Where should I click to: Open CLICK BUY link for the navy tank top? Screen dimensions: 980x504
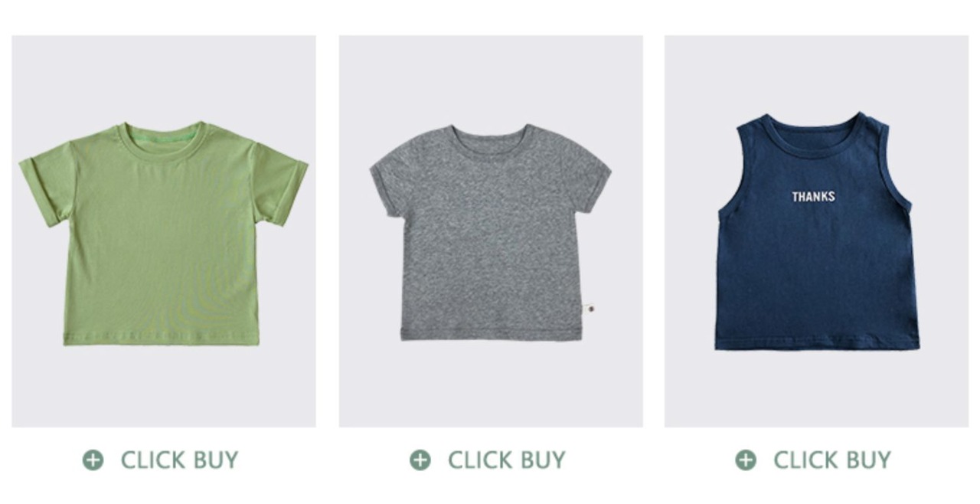click(x=814, y=460)
